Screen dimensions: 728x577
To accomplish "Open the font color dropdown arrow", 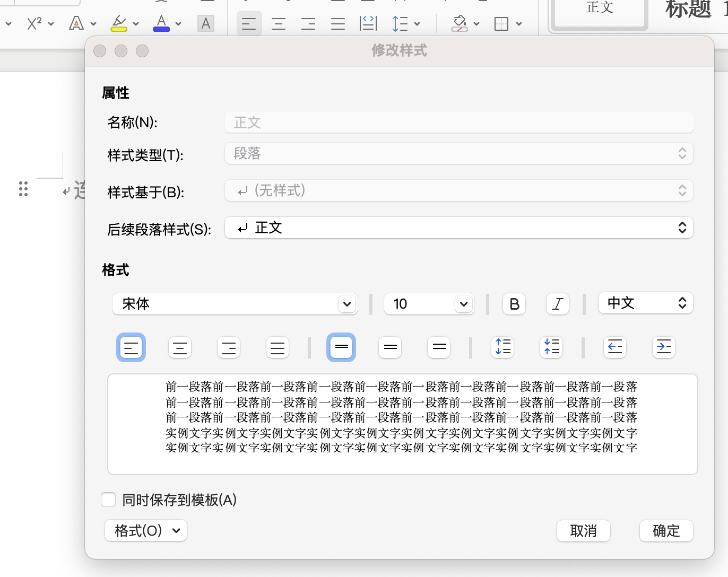I will (x=178, y=24).
